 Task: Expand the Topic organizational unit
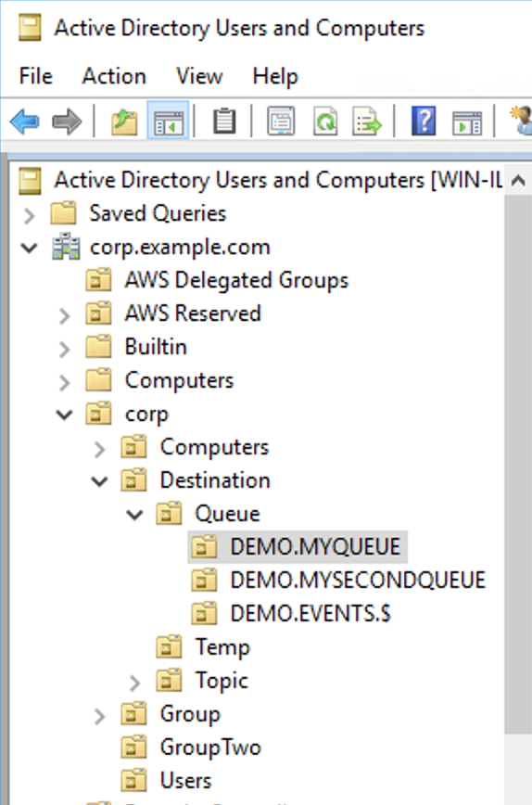tap(134, 683)
